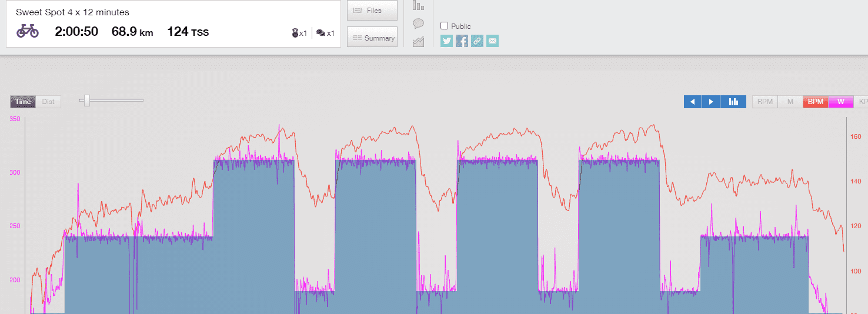868x314 pixels.
Task: Toggle the BPM heart rate channel
Action: point(815,102)
